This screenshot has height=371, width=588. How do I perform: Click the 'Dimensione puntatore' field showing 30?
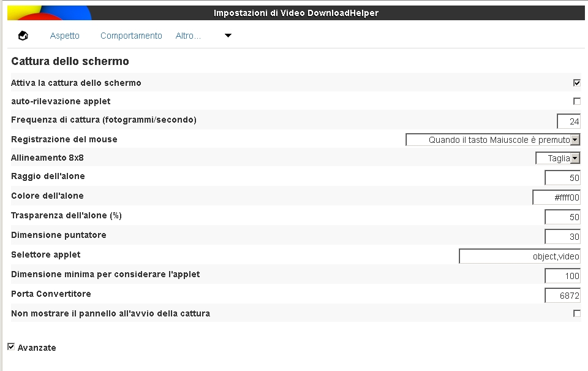pyautogui.click(x=562, y=237)
